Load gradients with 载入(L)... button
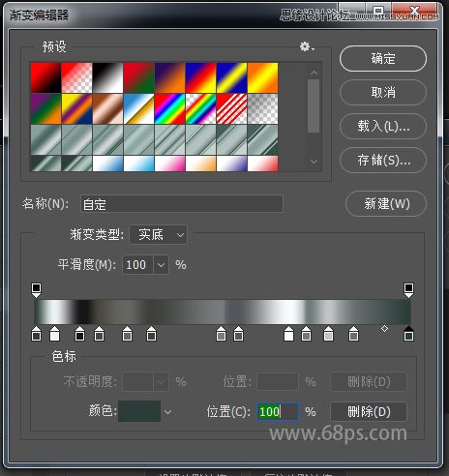This screenshot has height=476, width=449. 383,127
